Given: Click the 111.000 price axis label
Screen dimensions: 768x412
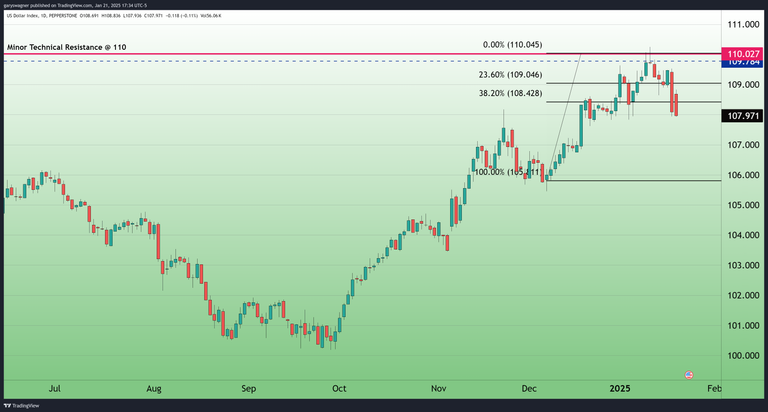Looking at the screenshot, I should 742,24.
